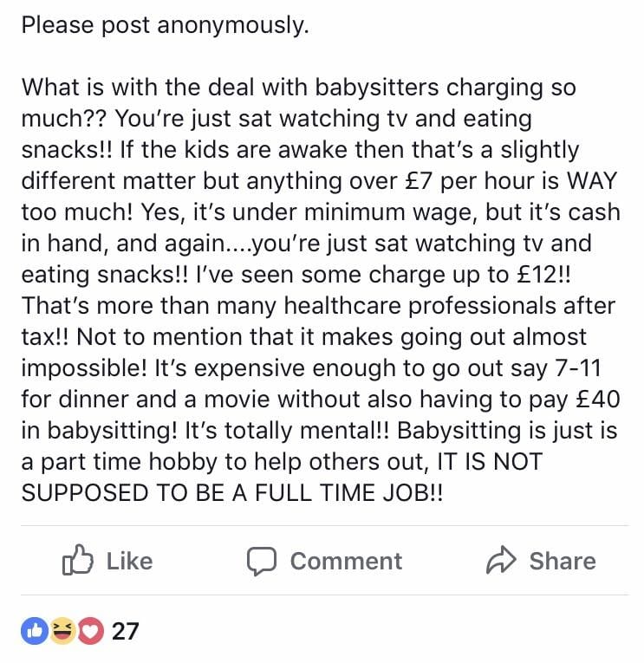Open the blue like reaction badge
The height and width of the screenshot is (663, 644).
click(x=35, y=631)
